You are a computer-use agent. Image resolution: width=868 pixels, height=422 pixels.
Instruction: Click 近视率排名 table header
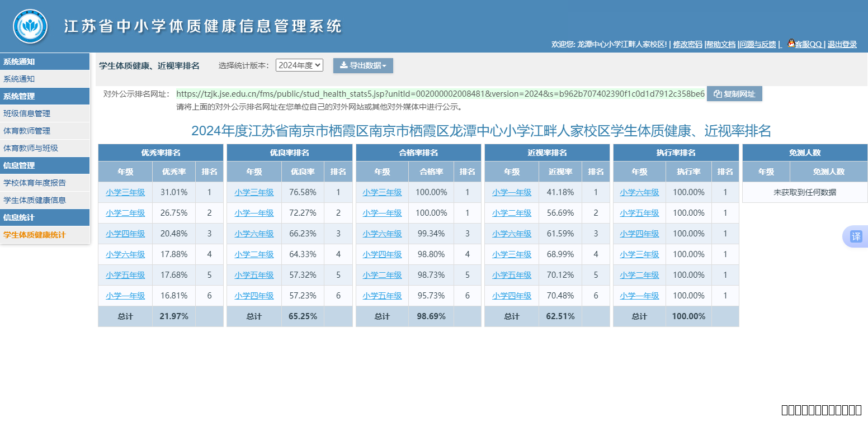tap(547, 153)
